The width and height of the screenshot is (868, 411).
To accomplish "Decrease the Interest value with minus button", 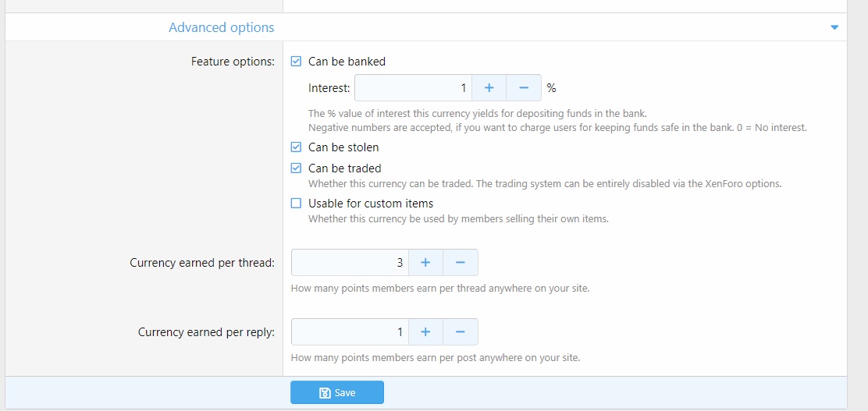I will tap(524, 88).
